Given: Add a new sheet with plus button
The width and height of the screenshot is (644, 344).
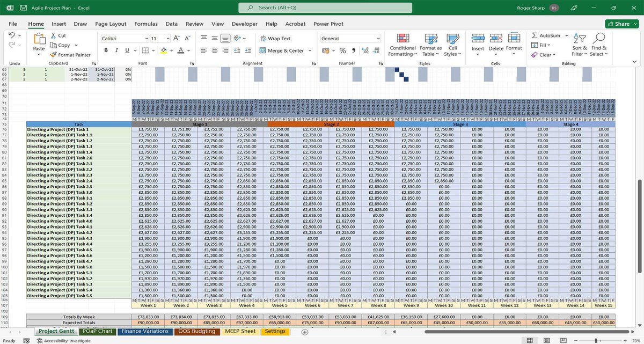Looking at the screenshot, I should pos(305,332).
